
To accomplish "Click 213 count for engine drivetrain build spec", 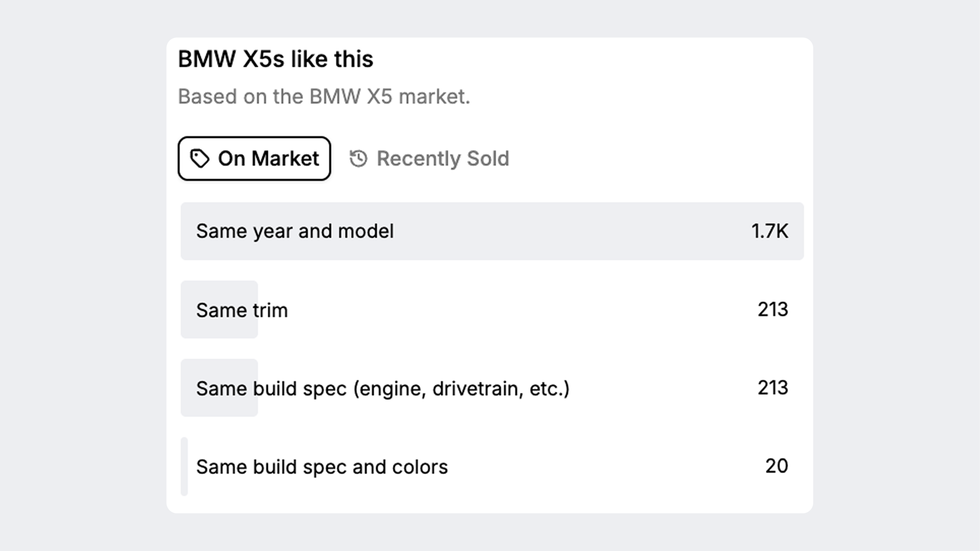I will pos(772,387).
